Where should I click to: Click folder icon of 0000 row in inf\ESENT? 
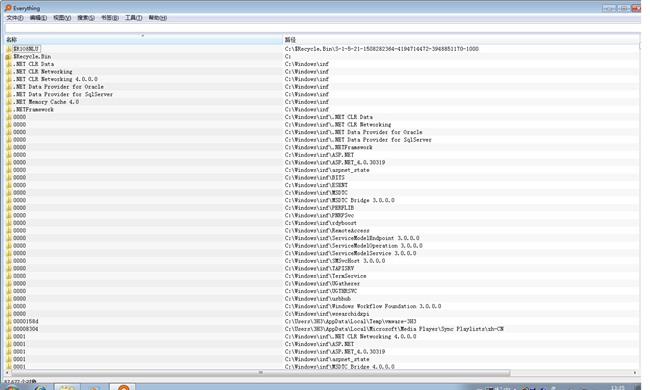(x=9, y=185)
